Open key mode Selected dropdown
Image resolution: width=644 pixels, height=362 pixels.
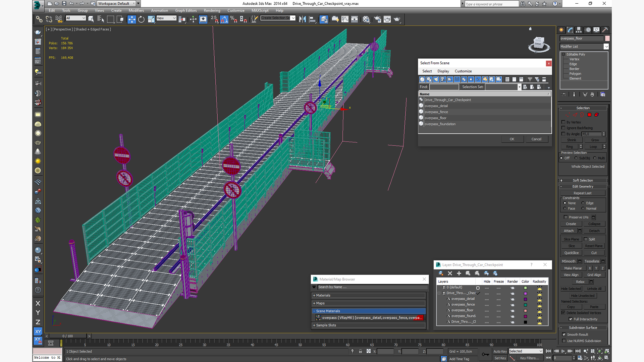(526, 351)
